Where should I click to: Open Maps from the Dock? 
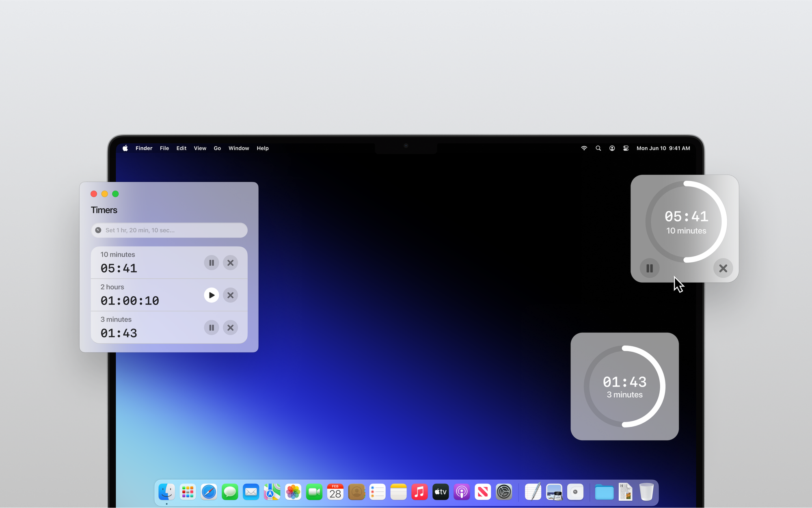tap(272, 492)
